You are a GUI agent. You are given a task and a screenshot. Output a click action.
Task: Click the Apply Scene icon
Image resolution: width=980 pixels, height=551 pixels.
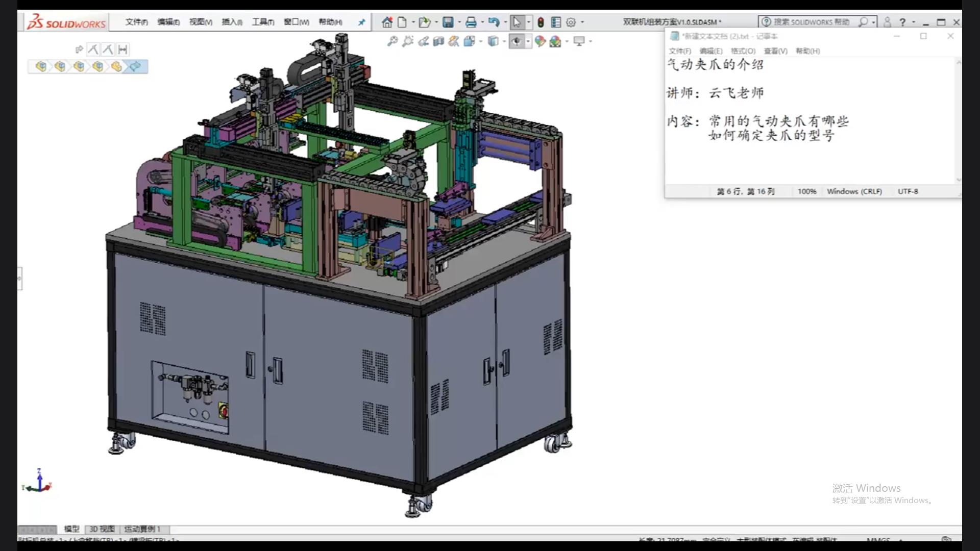coord(555,41)
